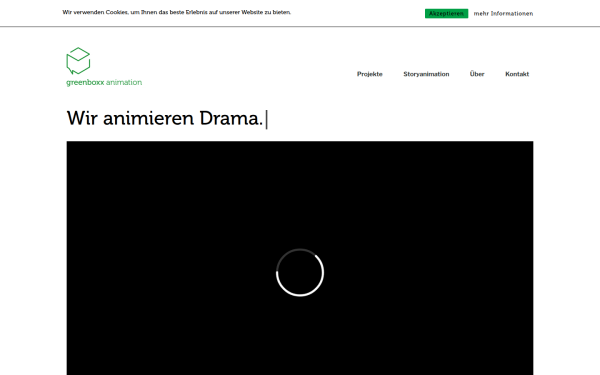Image resolution: width=600 pixels, height=375 pixels.
Task: Go to the Storyanimation page
Action: click(426, 74)
